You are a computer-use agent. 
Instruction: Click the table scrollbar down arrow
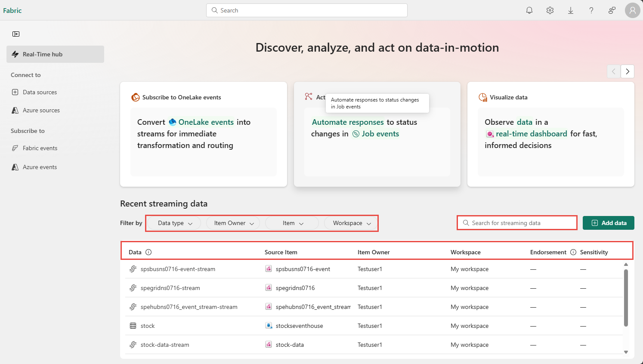click(626, 352)
